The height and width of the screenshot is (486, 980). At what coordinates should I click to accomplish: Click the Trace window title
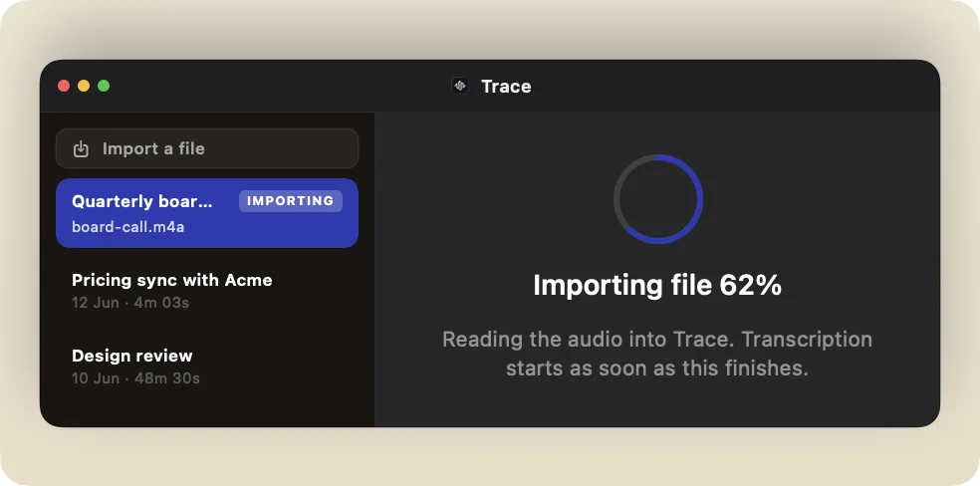[506, 87]
